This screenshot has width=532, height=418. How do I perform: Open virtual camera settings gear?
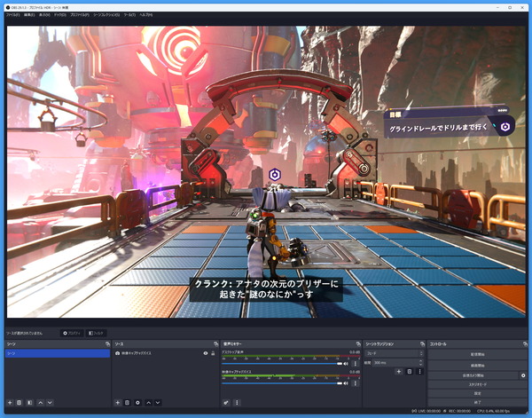pyautogui.click(x=523, y=375)
